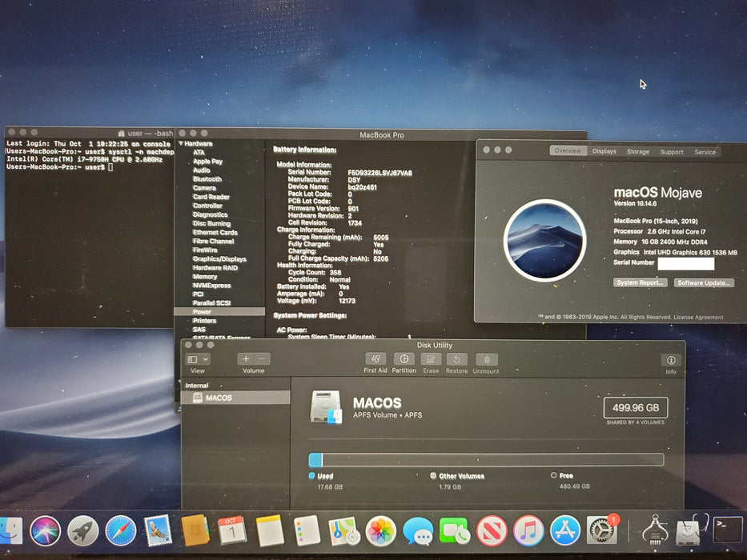Select Camera in the Hardware list
This screenshot has height=560, width=747.
pyautogui.click(x=204, y=188)
